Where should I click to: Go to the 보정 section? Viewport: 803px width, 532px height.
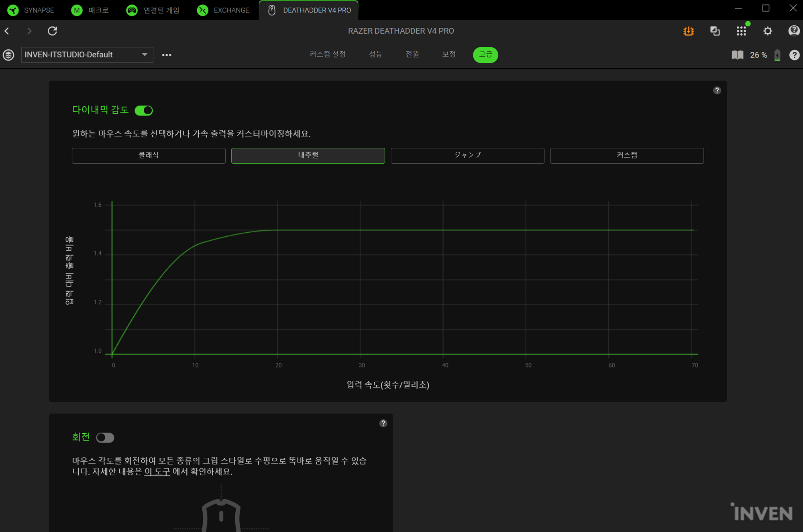449,54
